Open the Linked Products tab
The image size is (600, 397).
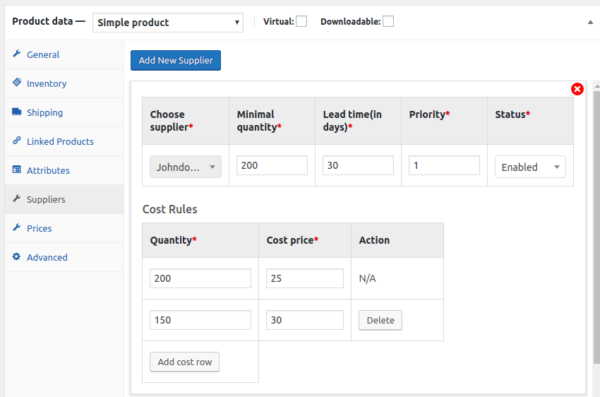pos(64,141)
